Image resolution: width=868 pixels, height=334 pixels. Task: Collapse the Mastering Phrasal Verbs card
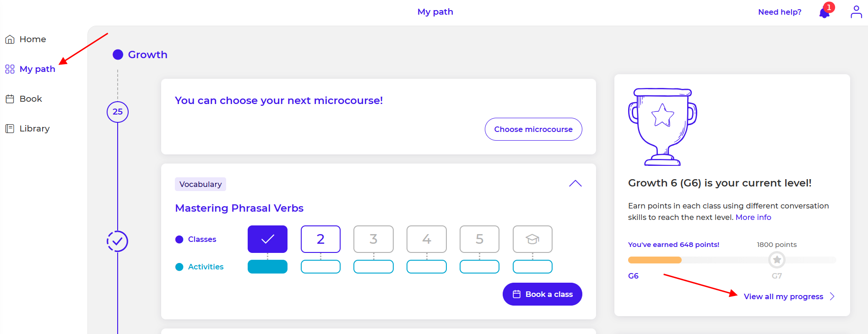575,184
